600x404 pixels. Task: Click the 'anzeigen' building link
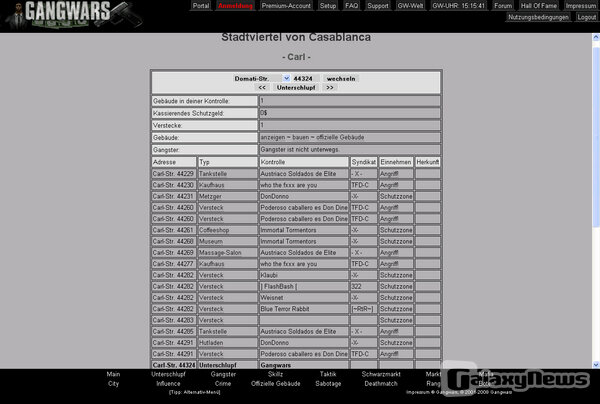271,137
